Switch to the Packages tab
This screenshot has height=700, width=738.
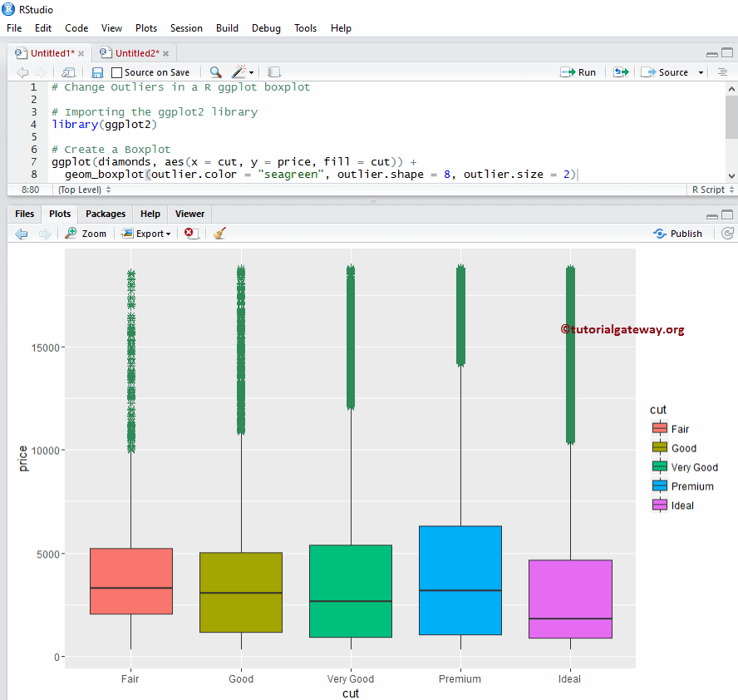tap(105, 214)
